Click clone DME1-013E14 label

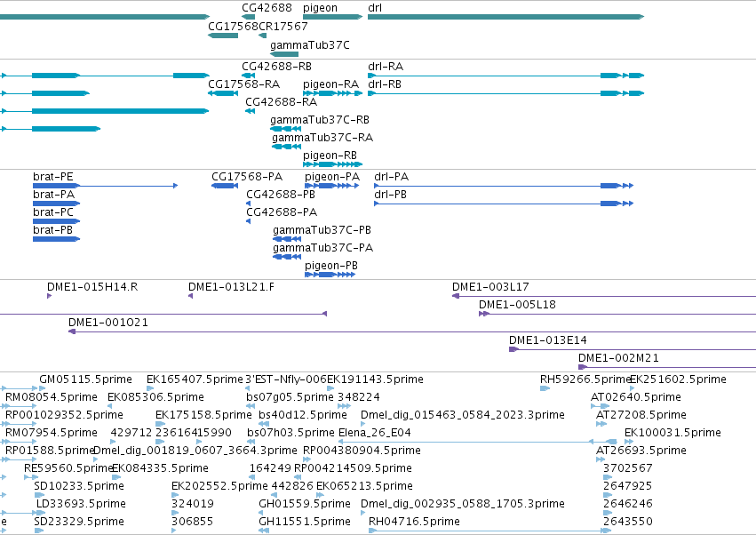coord(548,340)
